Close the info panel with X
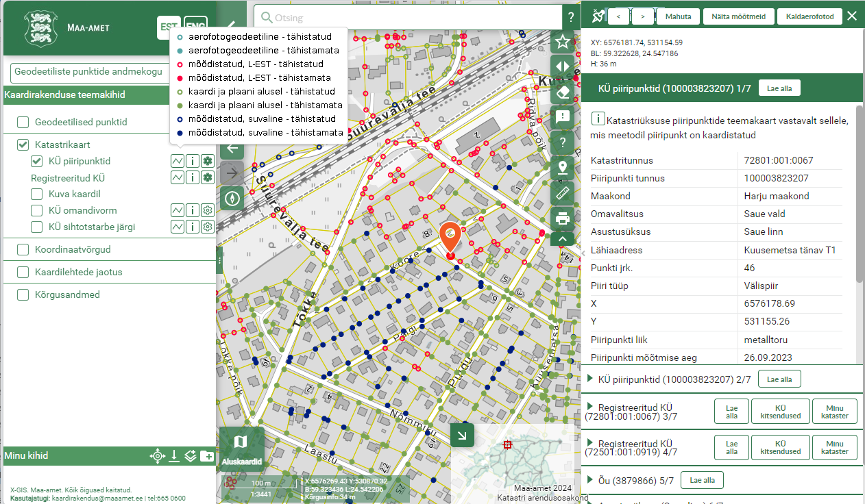The image size is (865, 504). (x=852, y=16)
